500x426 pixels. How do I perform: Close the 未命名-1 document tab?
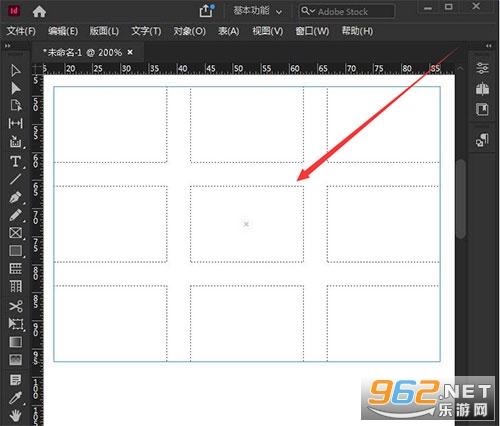click(130, 52)
